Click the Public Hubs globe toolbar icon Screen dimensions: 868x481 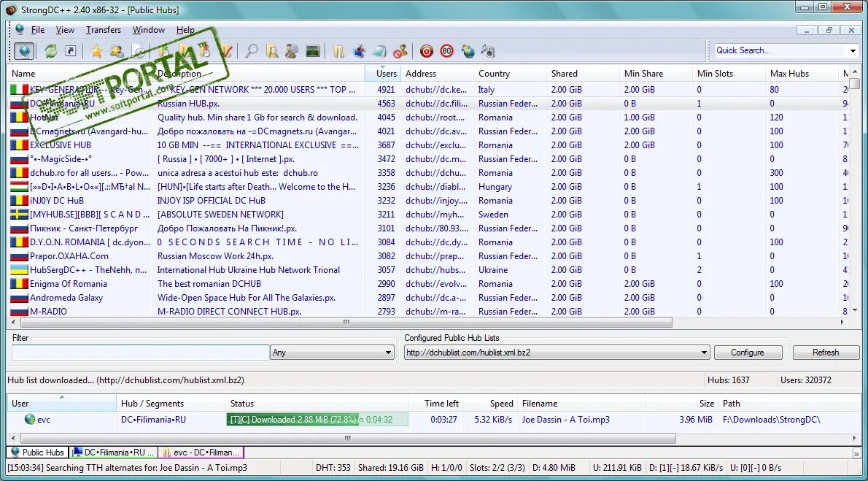click(24, 52)
